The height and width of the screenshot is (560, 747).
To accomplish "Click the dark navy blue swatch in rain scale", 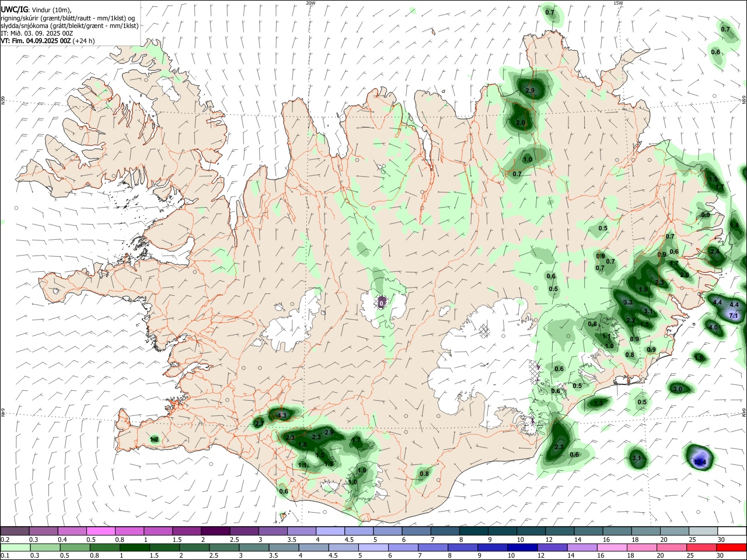I will 521,548.
